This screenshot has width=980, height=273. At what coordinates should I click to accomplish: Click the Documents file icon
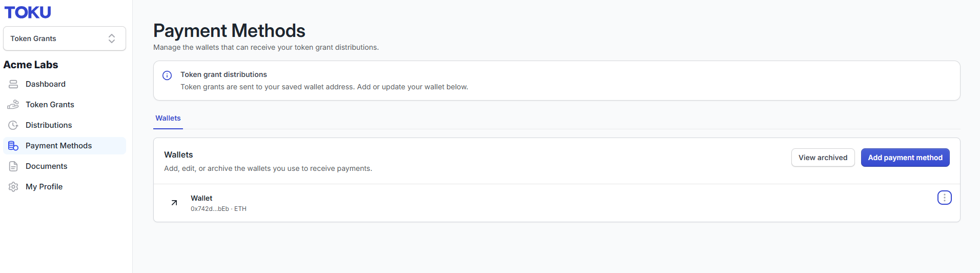13,166
